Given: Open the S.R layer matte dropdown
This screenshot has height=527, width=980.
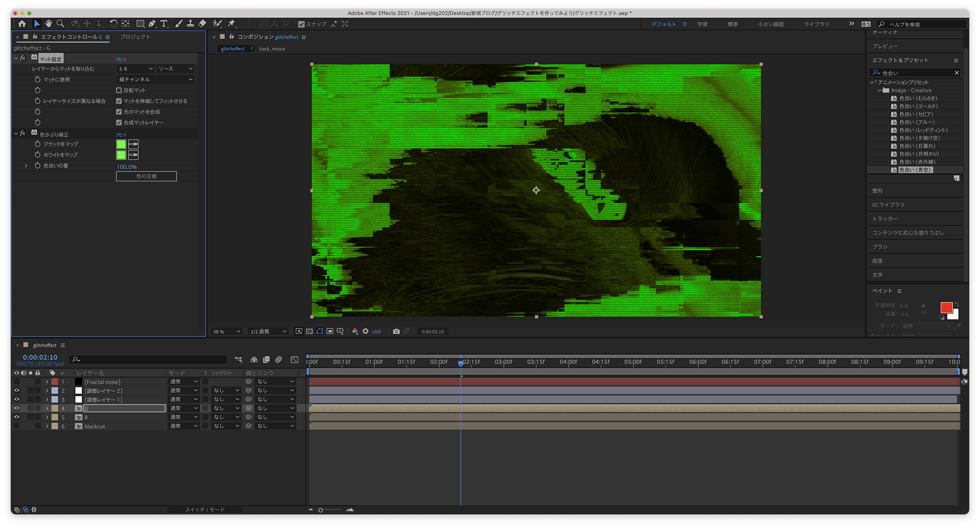Looking at the screenshot, I should click(135, 69).
